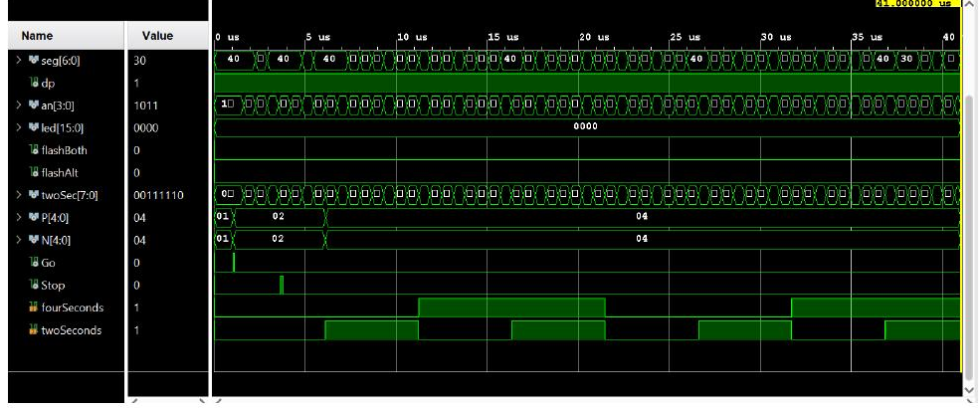
Task: Expand the seg[6:0] signal bus
Action: pyautogui.click(x=19, y=61)
